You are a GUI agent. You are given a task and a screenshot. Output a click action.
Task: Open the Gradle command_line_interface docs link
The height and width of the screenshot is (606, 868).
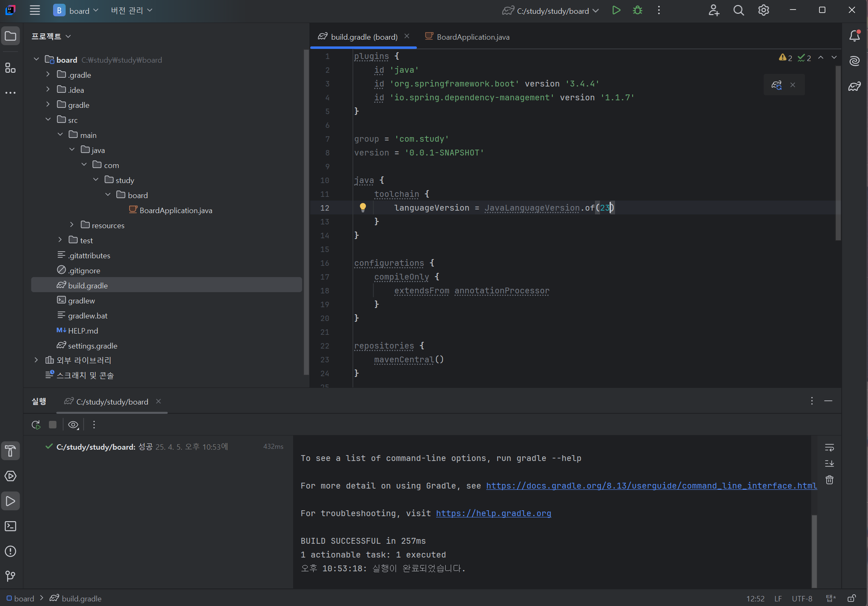pyautogui.click(x=651, y=486)
